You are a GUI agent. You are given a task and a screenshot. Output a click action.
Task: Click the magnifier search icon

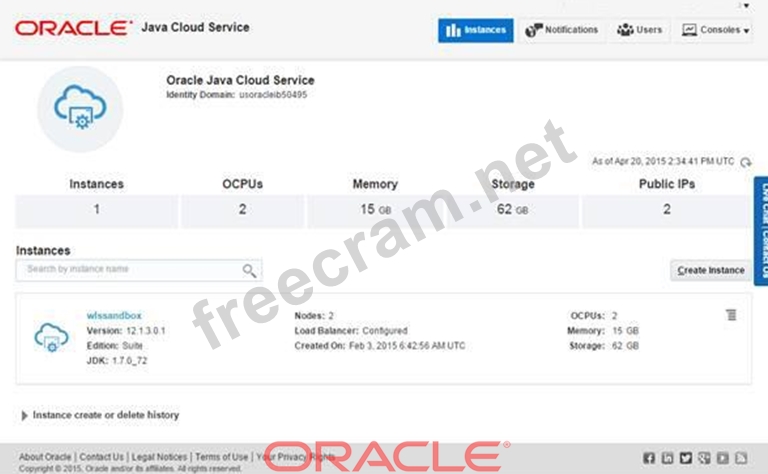(249, 270)
